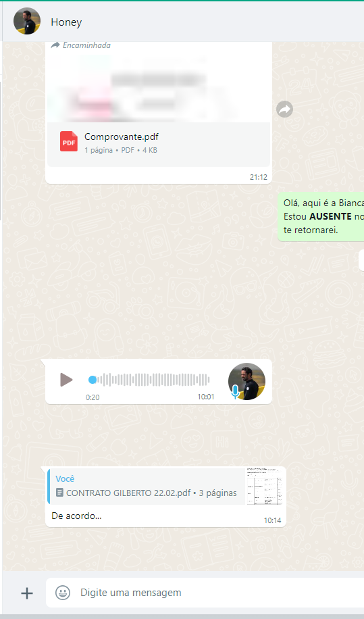Click the plus attach button
This screenshot has height=619, width=364.
click(27, 593)
